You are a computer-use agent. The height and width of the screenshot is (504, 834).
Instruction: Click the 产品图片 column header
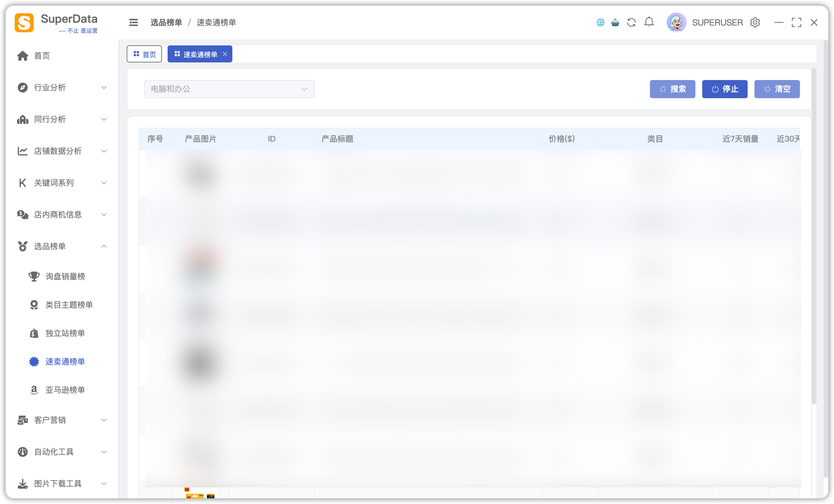[200, 139]
